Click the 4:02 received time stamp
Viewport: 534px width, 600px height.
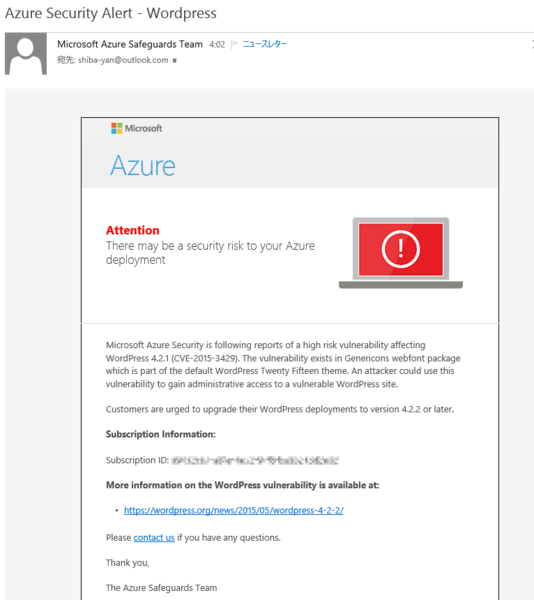[217, 44]
